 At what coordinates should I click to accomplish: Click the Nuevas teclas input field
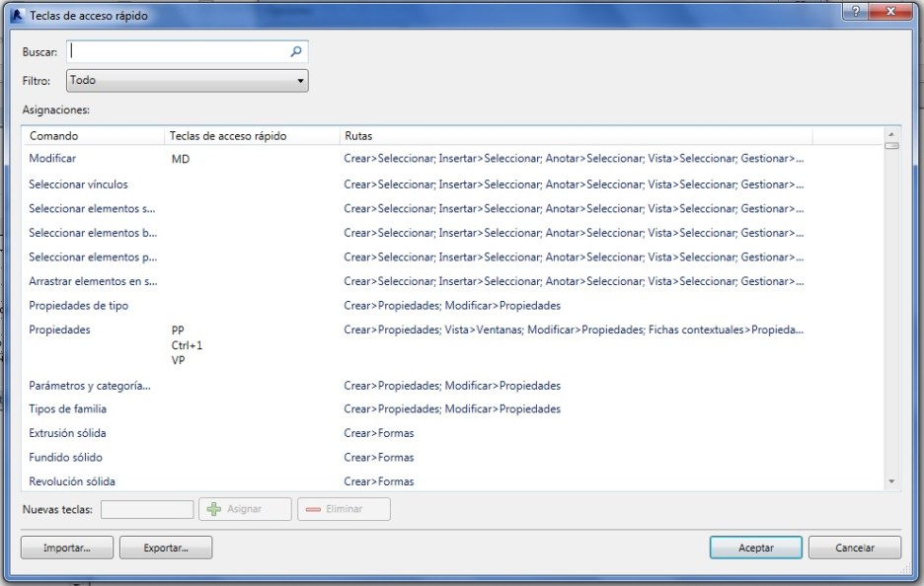pyautogui.click(x=147, y=509)
